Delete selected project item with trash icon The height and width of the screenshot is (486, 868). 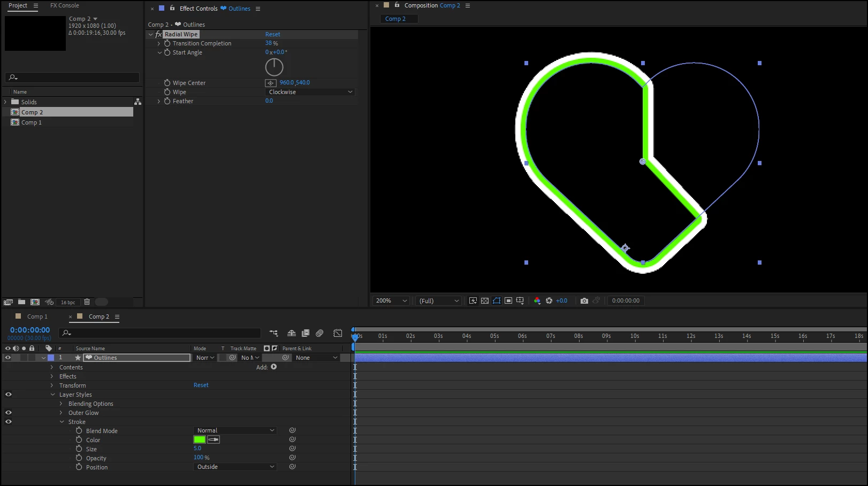(x=87, y=302)
